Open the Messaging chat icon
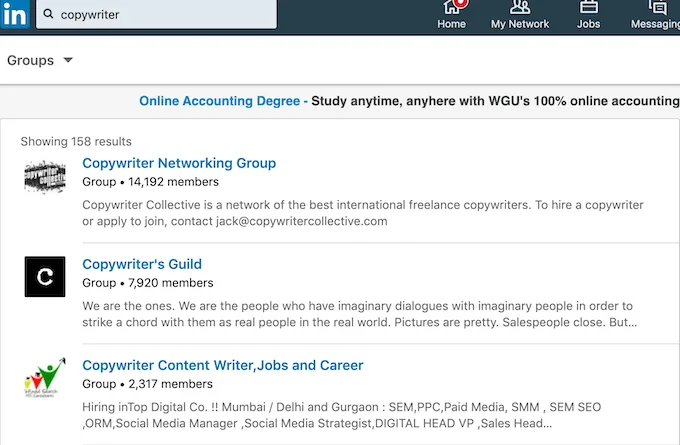The image size is (680, 445). coord(658,7)
